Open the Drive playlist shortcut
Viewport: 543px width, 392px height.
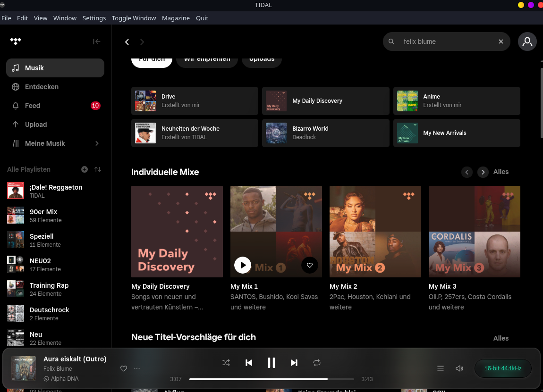click(x=195, y=100)
